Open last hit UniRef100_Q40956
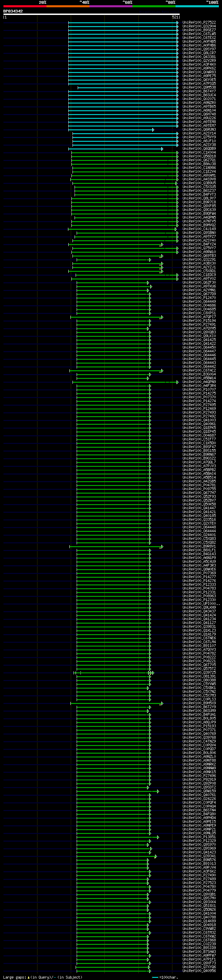Image resolution: width=222 pixels, height=980 pixels. click(199, 971)
